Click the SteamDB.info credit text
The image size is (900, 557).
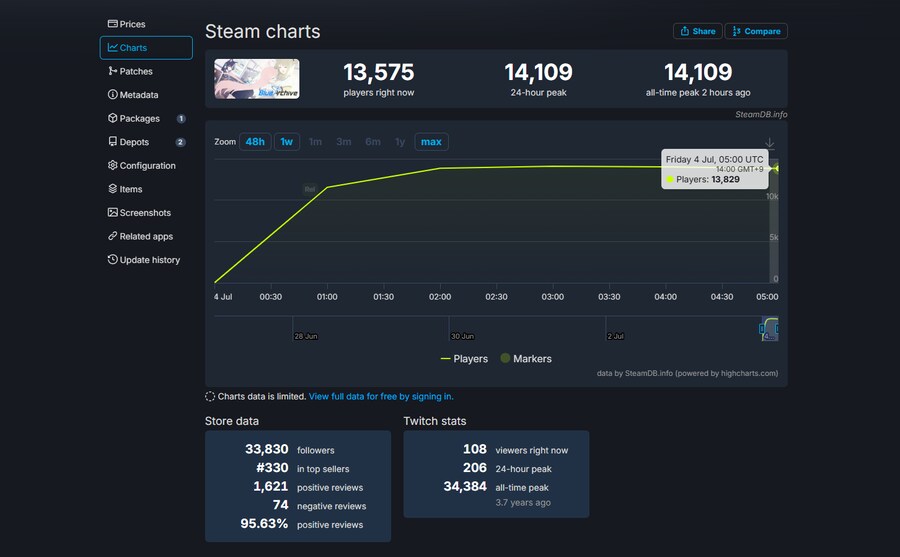(x=761, y=114)
